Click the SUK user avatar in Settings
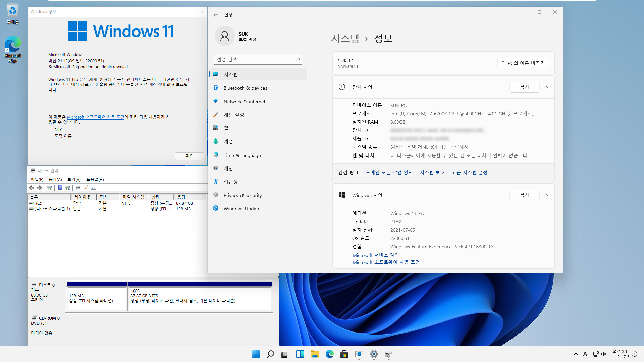Screen dimensions: 644x362 225,36
